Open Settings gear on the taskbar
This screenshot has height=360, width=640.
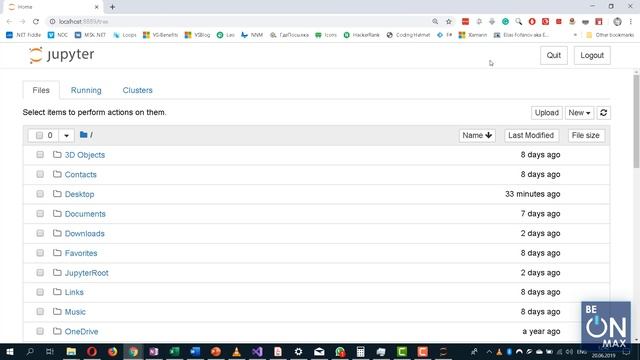298,351
